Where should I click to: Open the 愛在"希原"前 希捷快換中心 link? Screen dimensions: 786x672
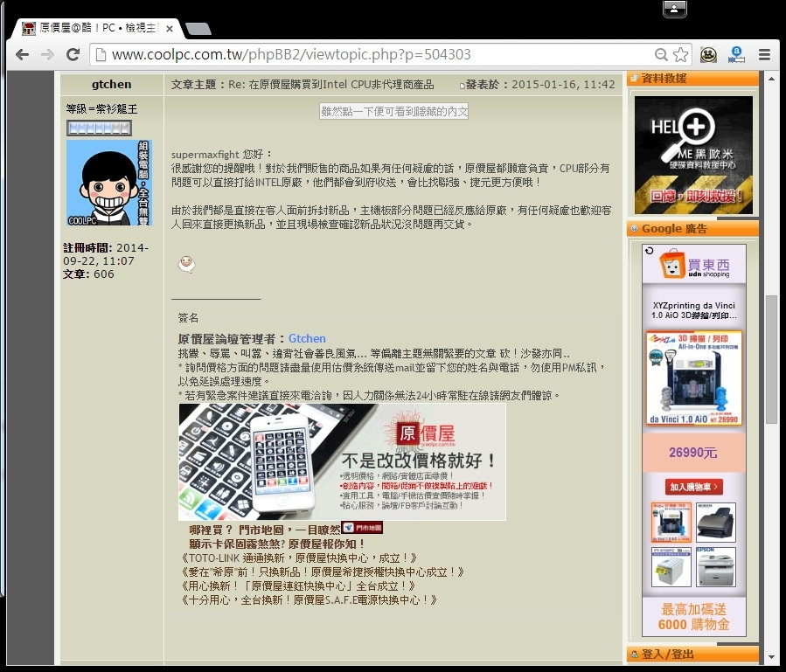point(323,572)
